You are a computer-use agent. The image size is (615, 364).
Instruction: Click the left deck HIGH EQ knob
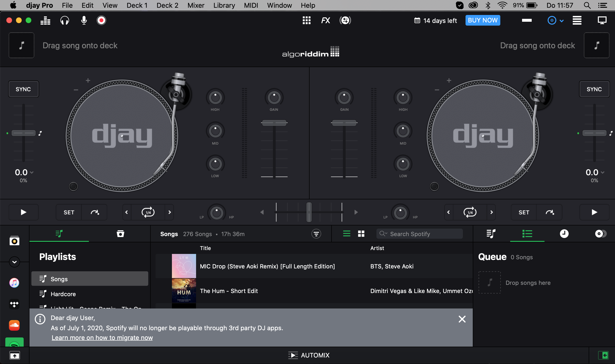(215, 98)
